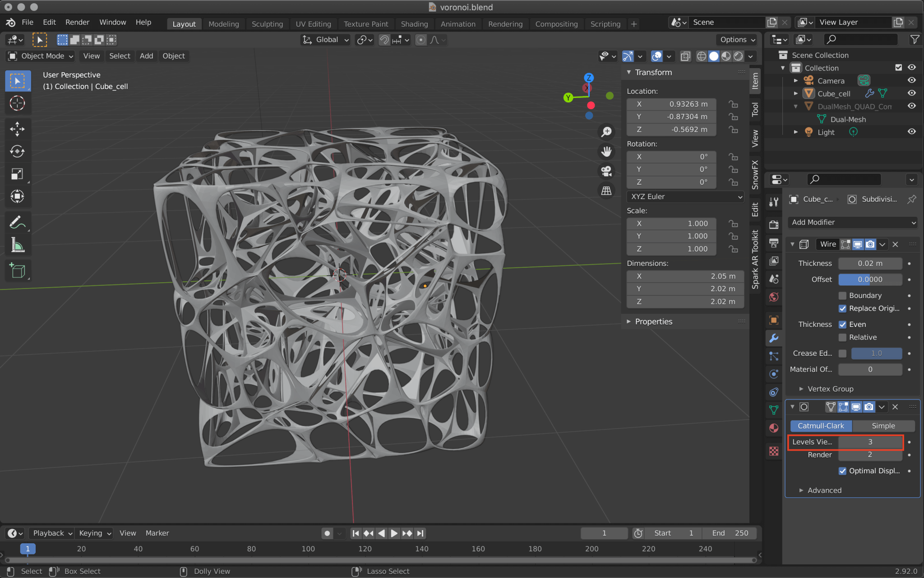924x578 pixels.
Task: Enable the Boundary checkbox in Wire modifier
Action: pos(842,295)
